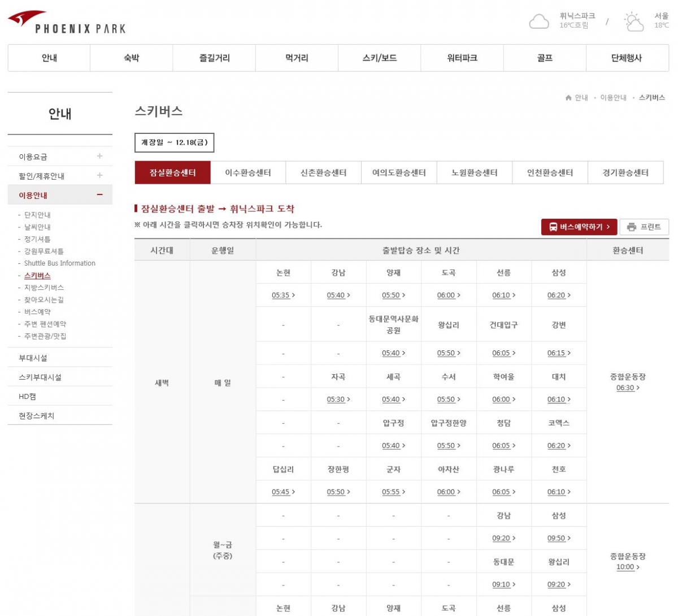
Task: Click the cloudy weather icon for 휘닉스파크
Action: coord(539,21)
